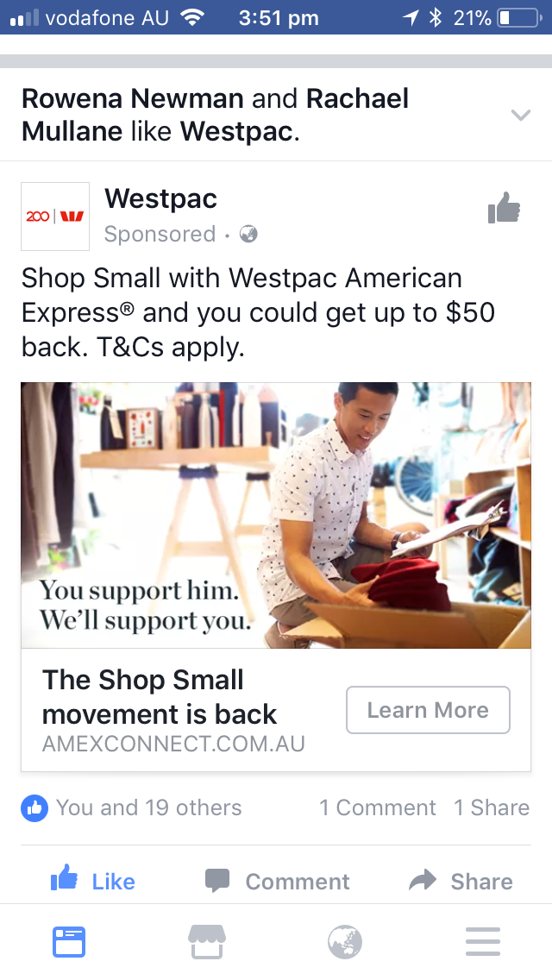Open the Marketplace tab icon

point(207,942)
